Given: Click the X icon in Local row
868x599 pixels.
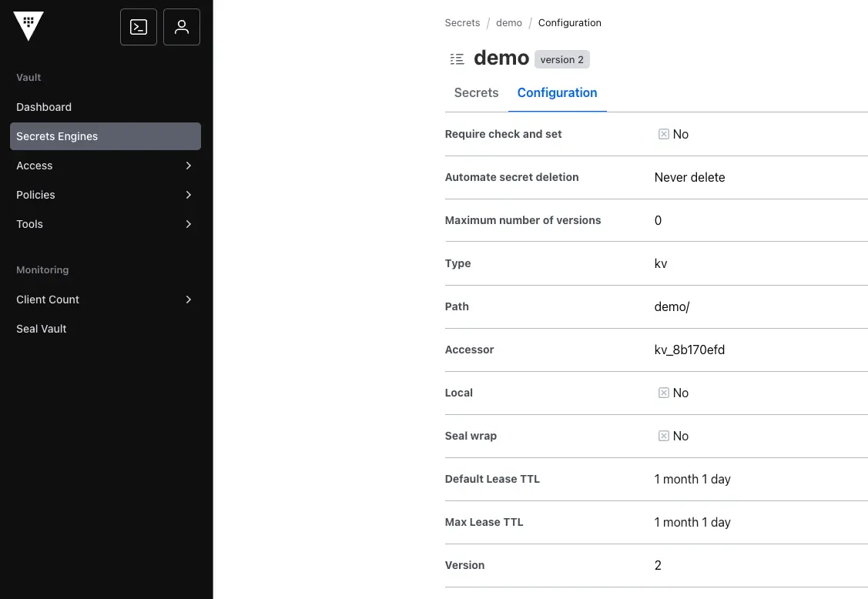Looking at the screenshot, I should [663, 393].
